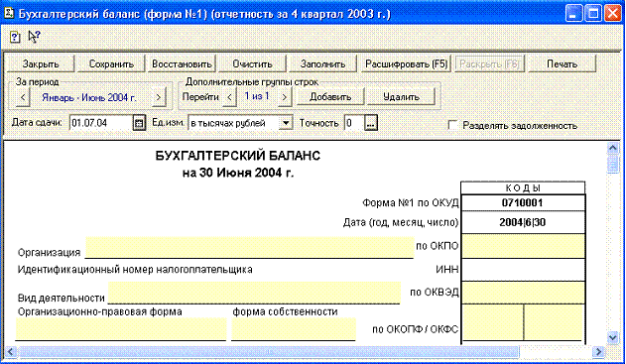Click the Дата сдачи date field
The width and height of the screenshot is (626, 364).
(101, 123)
